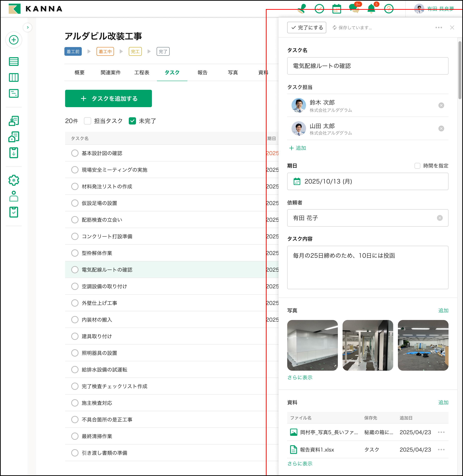Click the タスクを追加する button

point(109,98)
